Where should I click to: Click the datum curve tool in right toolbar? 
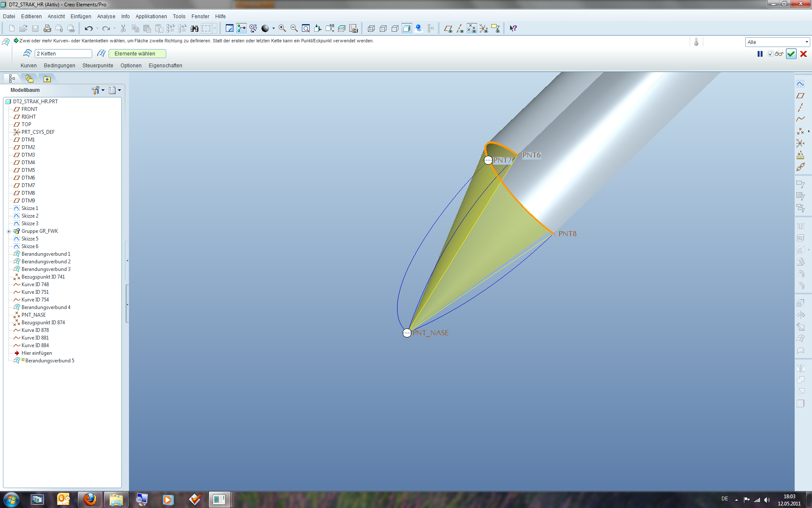[800, 119]
